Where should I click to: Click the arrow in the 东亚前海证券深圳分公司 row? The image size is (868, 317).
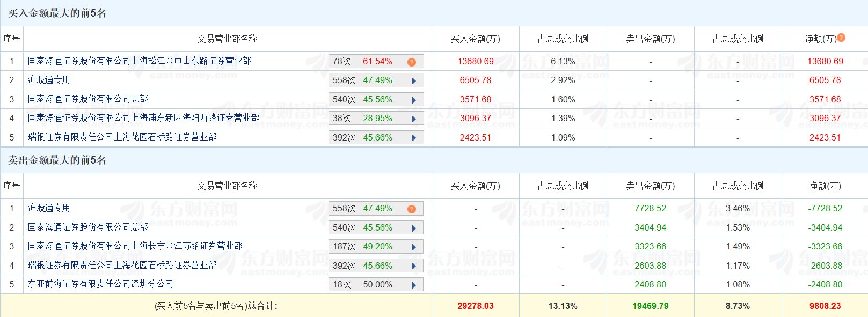click(414, 285)
